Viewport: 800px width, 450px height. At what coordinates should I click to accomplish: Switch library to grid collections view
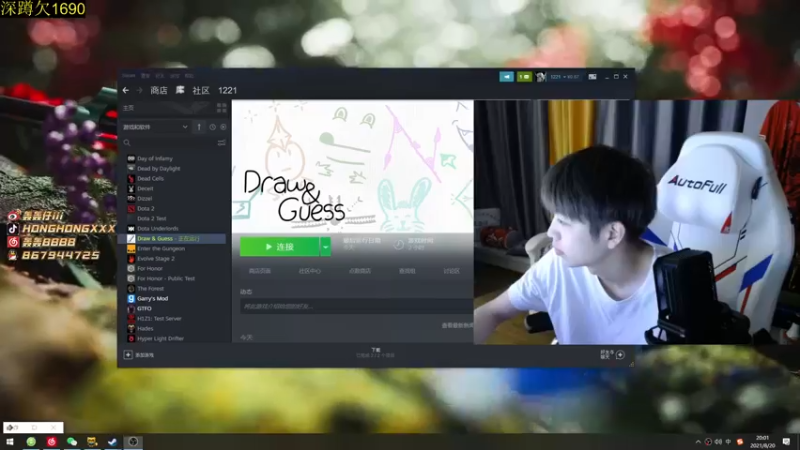click(x=221, y=108)
